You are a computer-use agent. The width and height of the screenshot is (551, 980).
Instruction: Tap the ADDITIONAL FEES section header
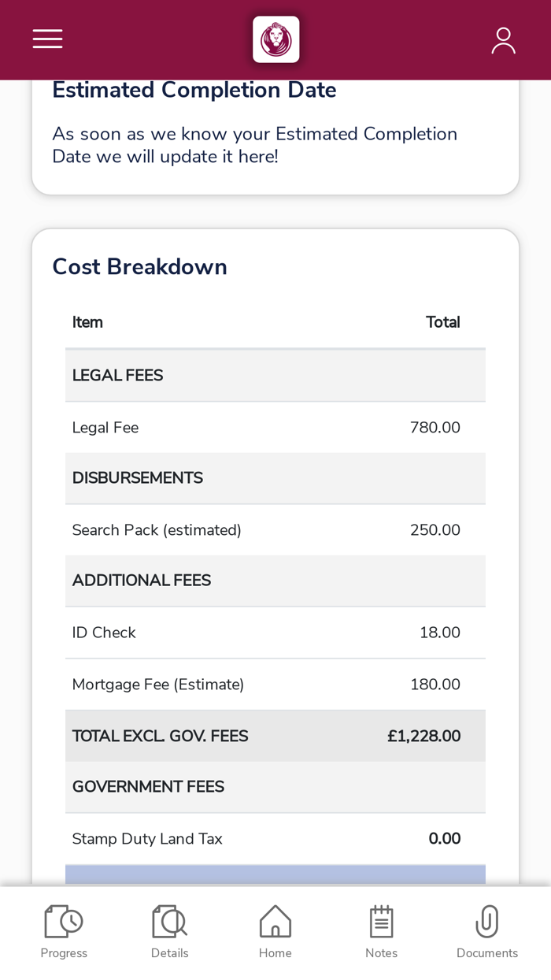pos(275,581)
